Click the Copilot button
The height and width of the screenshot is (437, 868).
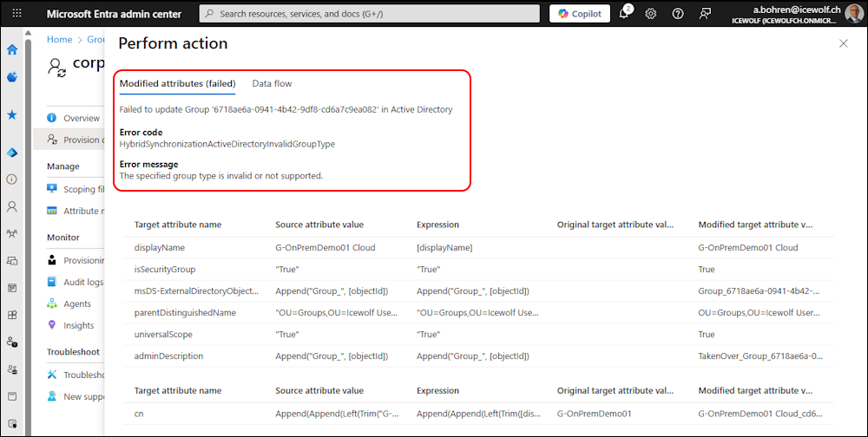[579, 14]
